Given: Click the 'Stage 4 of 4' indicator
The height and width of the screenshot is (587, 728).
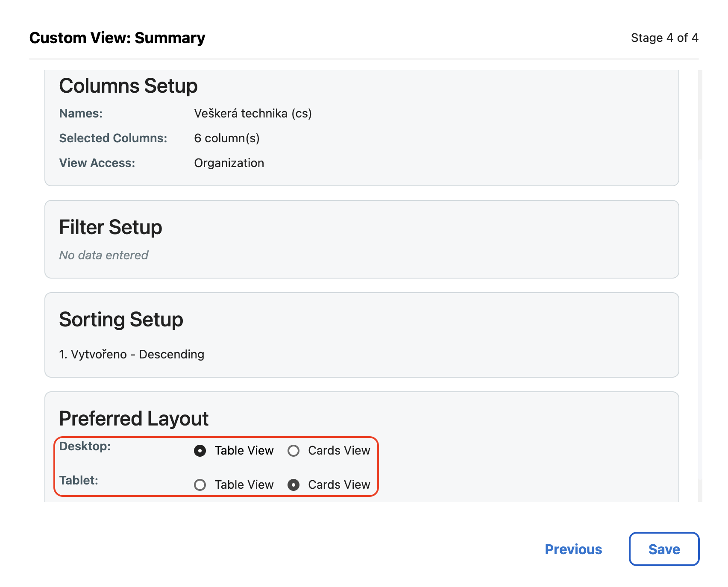Looking at the screenshot, I should pyautogui.click(x=664, y=38).
